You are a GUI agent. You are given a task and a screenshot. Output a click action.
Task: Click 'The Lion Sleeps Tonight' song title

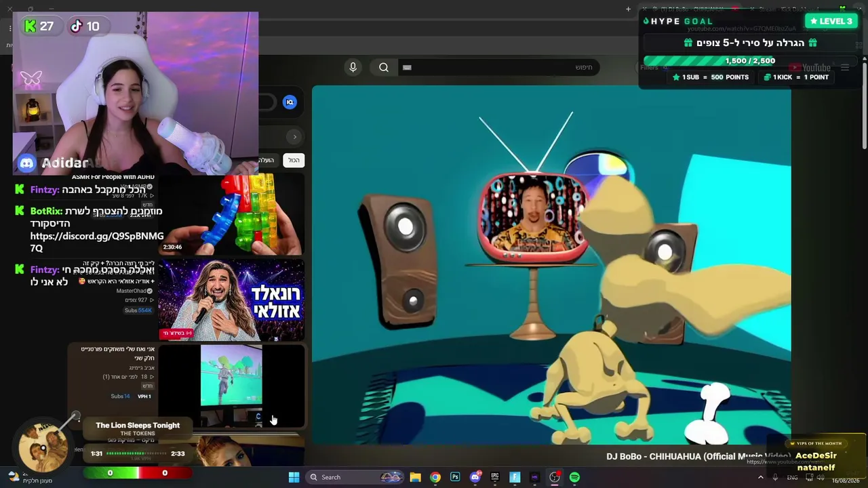(x=138, y=425)
